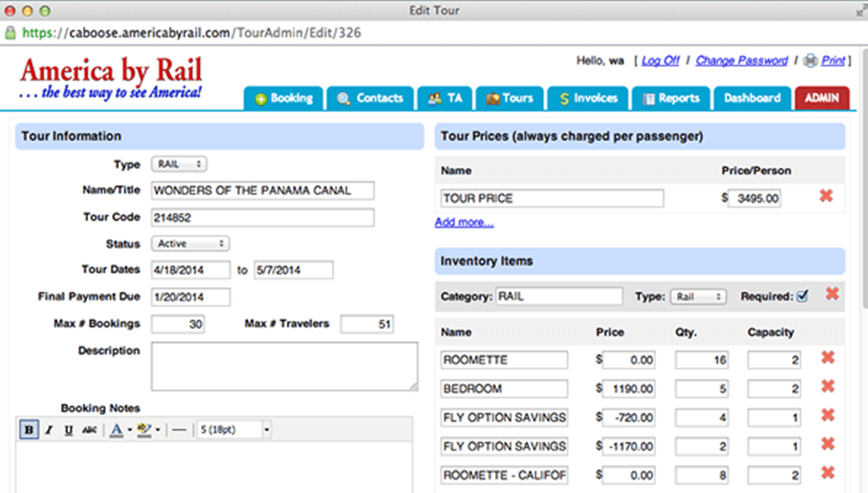Viewport: 868px width, 493px height.
Task: Toggle bold in Booking Notes toolbar
Action: (x=28, y=430)
